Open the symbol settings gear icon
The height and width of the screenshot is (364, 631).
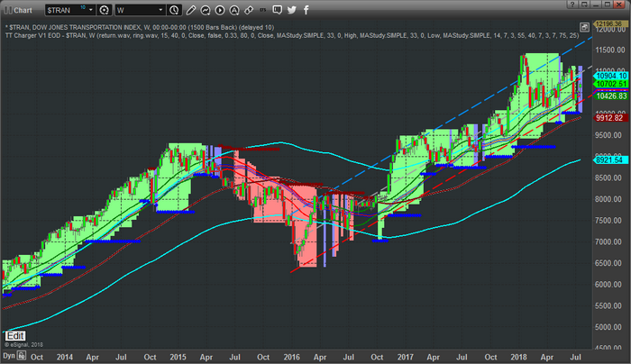point(104,10)
